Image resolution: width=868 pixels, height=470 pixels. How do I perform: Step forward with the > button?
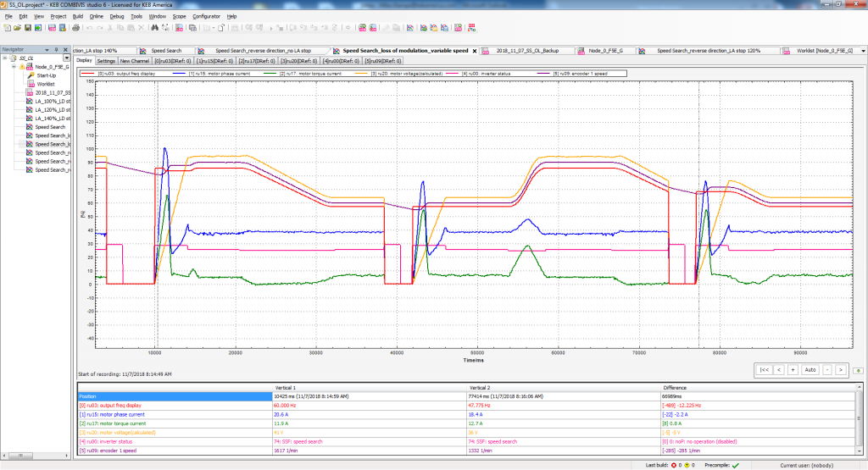coord(841,370)
